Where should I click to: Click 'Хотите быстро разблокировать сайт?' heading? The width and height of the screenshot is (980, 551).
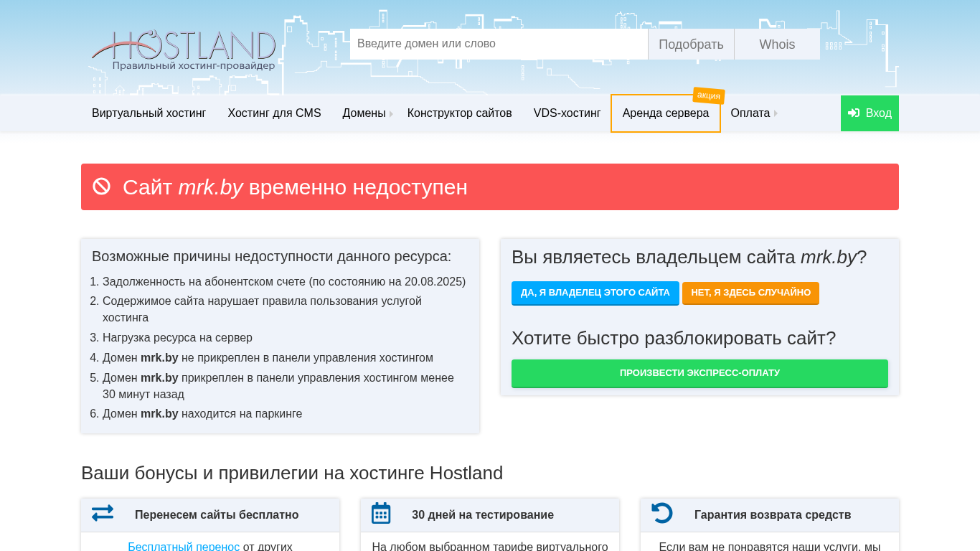click(x=674, y=338)
